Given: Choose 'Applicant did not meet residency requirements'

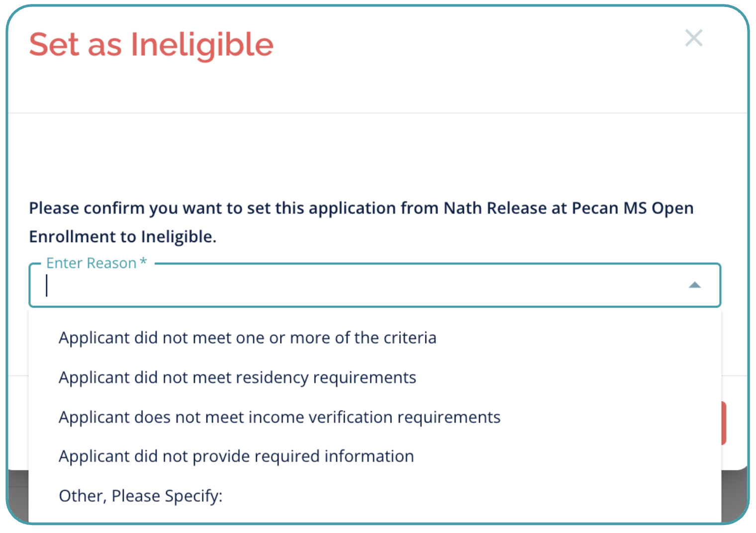Looking at the screenshot, I should point(237,378).
